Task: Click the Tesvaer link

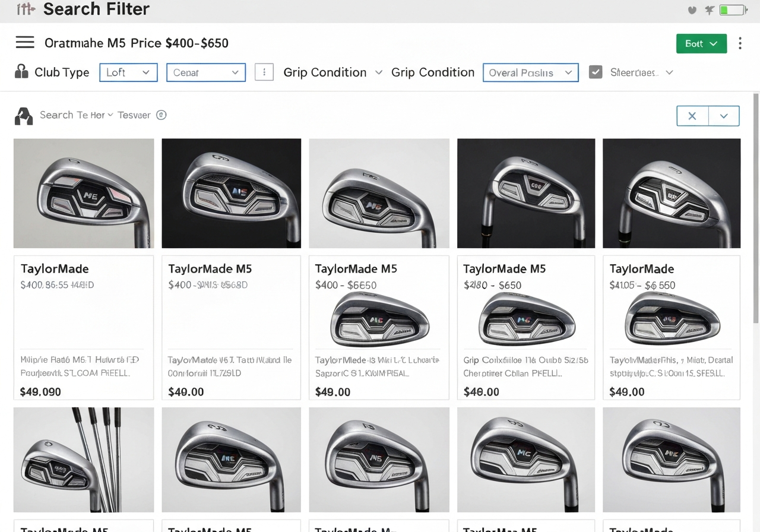Action: point(134,115)
